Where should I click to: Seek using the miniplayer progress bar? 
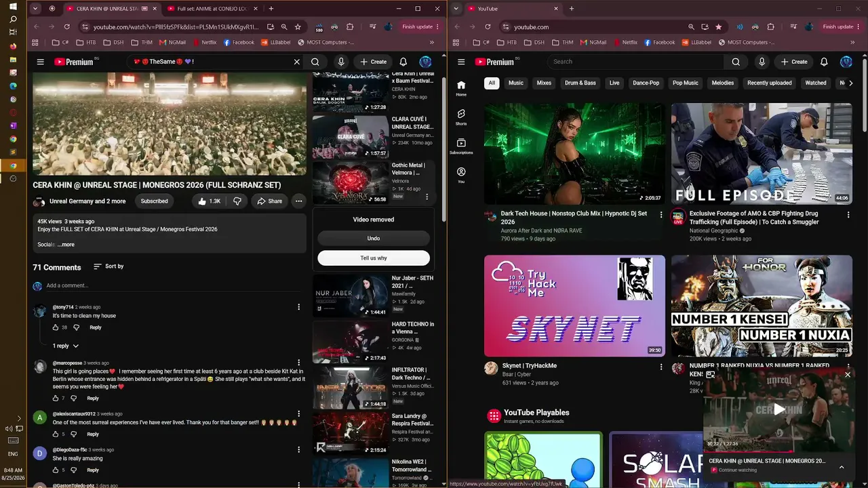(779, 451)
